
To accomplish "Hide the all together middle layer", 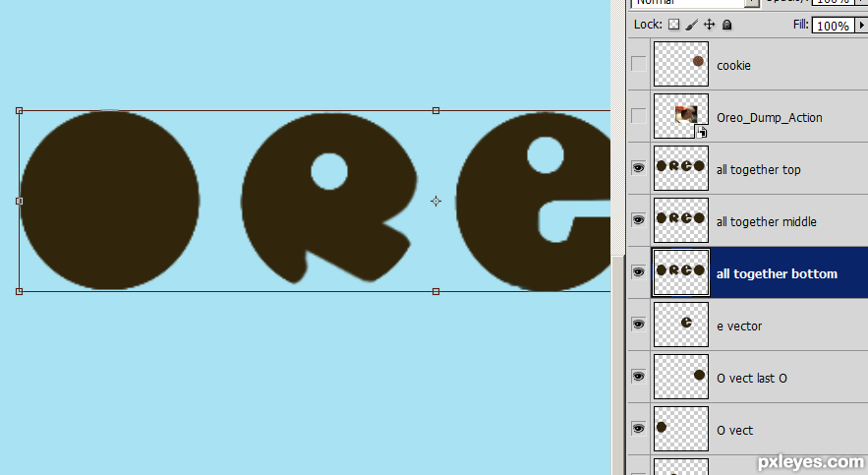I will point(638,219).
